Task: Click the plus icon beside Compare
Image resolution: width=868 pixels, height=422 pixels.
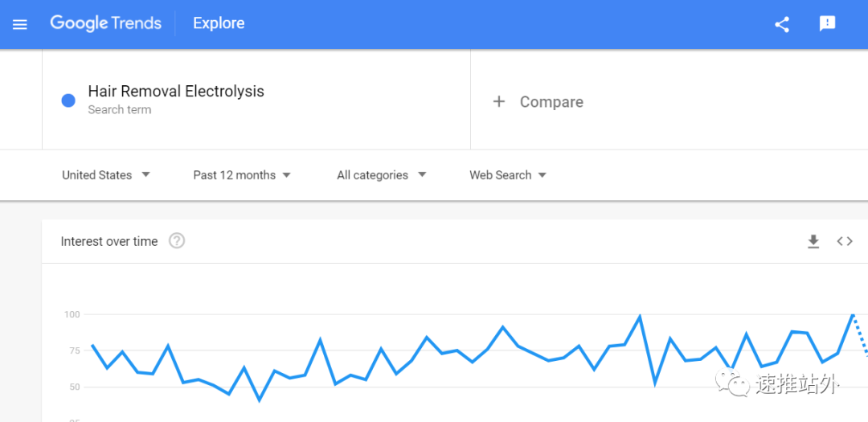Action: click(499, 101)
